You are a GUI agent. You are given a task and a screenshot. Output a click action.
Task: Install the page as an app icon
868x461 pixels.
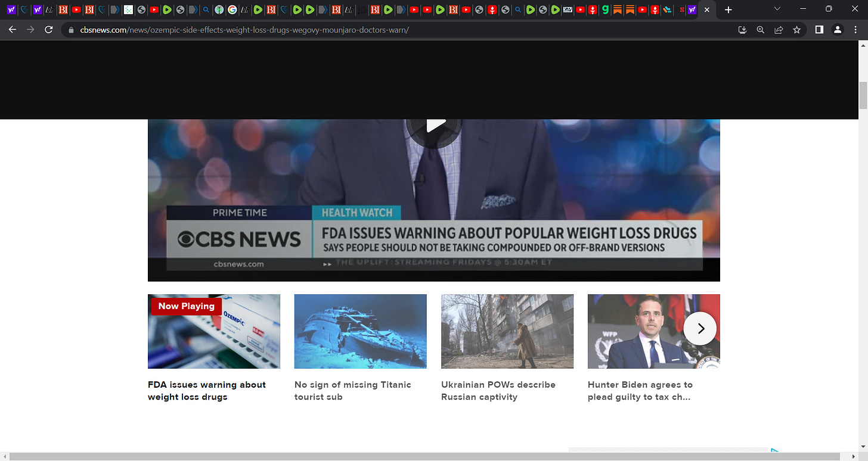point(742,30)
